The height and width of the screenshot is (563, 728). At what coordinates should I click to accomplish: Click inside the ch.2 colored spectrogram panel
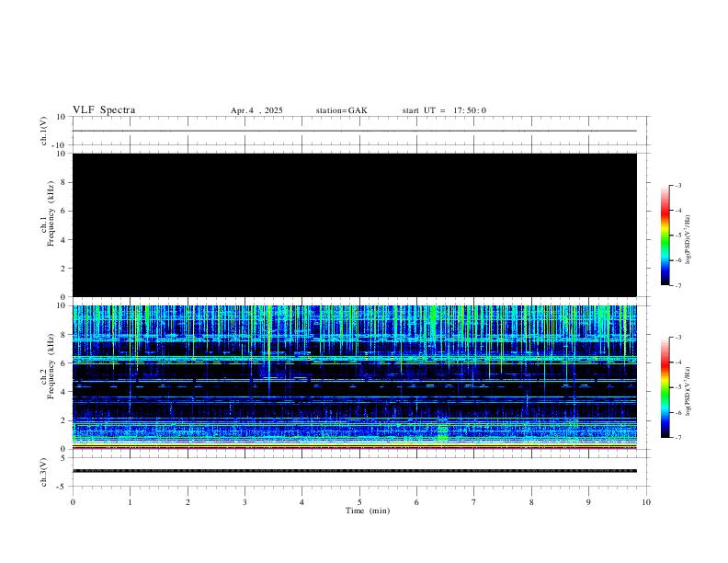point(355,377)
